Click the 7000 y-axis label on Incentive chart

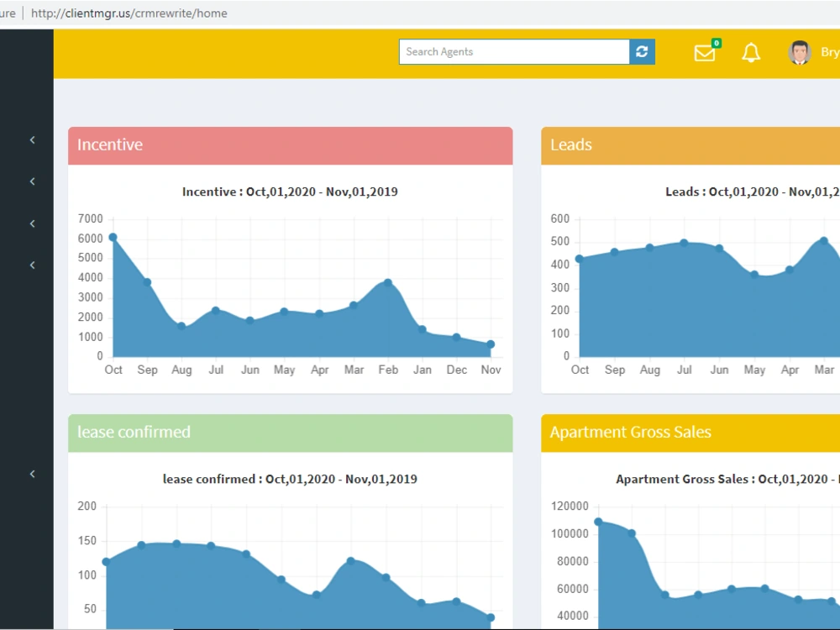90,218
